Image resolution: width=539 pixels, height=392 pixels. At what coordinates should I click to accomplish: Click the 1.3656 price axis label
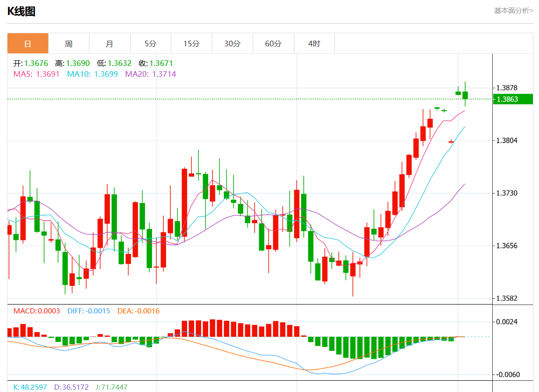coord(507,246)
